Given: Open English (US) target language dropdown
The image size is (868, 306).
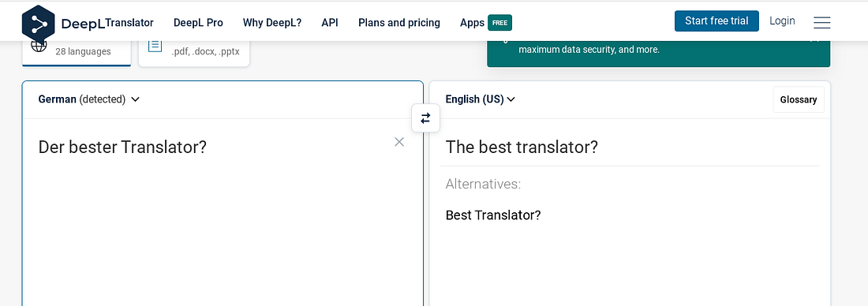Looking at the screenshot, I should tap(480, 99).
